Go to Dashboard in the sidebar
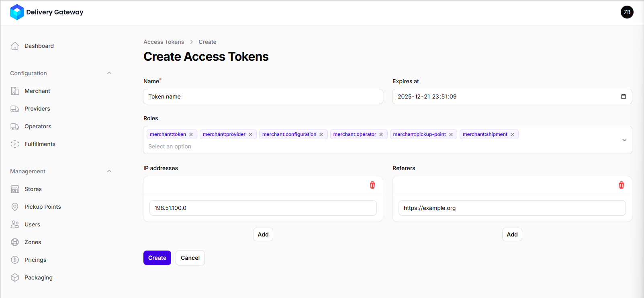Image resolution: width=644 pixels, height=298 pixels. [x=39, y=46]
